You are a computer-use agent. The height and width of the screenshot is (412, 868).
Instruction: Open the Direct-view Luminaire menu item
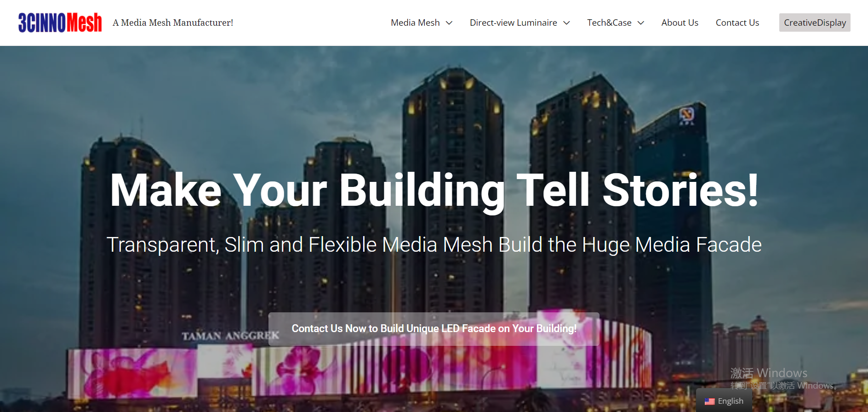(513, 23)
